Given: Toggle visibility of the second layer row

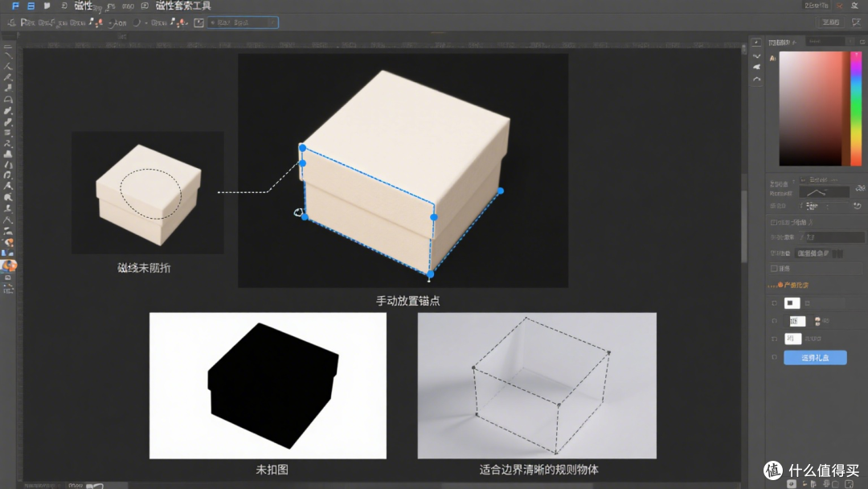Looking at the screenshot, I should coord(774,321).
